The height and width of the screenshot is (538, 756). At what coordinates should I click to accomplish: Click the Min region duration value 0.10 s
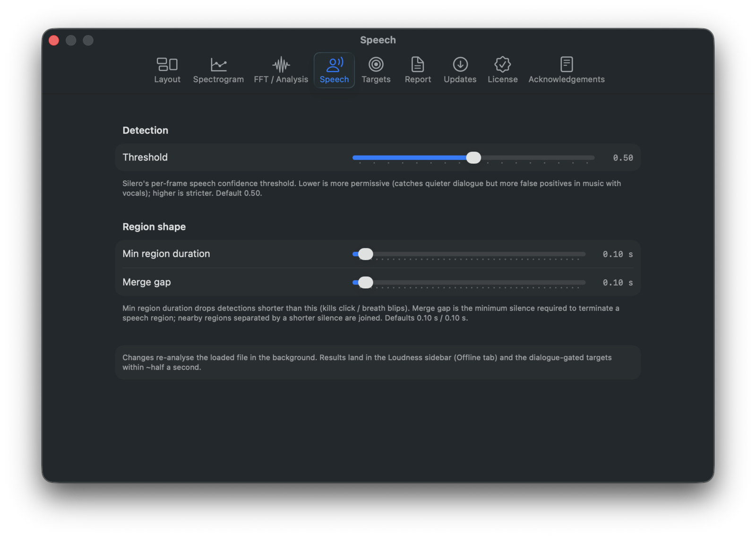click(x=618, y=254)
